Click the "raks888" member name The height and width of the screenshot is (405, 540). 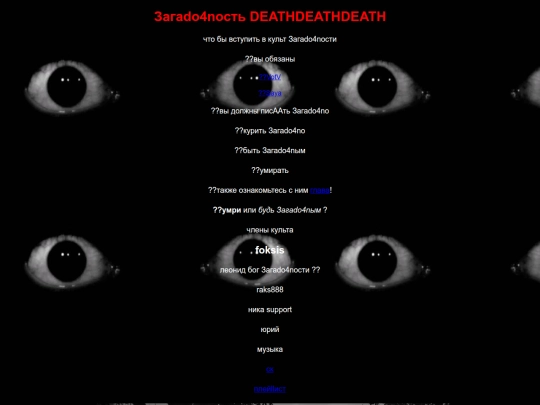pos(270,290)
